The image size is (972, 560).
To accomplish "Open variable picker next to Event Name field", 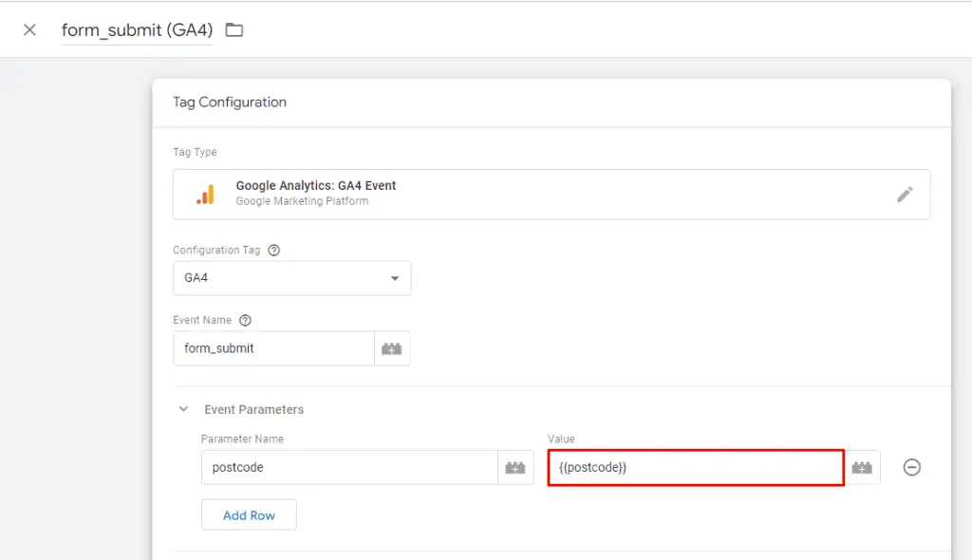I will (x=393, y=348).
